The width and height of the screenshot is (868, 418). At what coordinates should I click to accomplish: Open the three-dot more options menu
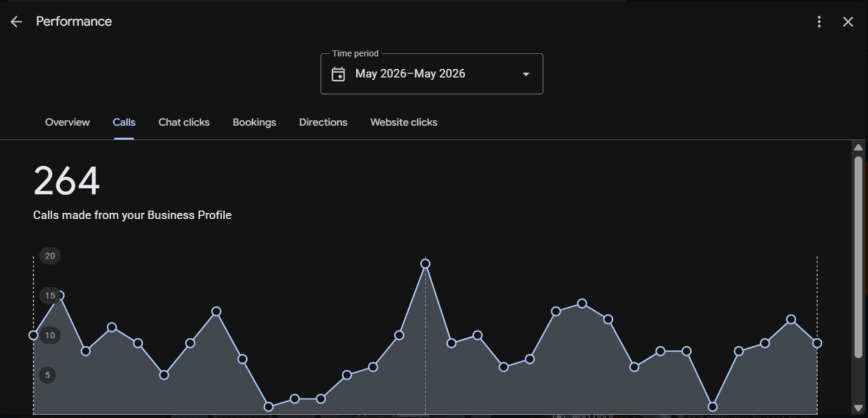click(819, 22)
